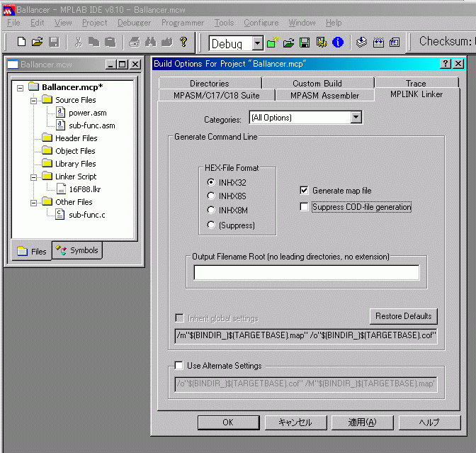The width and height of the screenshot is (476, 453).
Task: Click the Copy toolbar icon
Action: point(93,42)
